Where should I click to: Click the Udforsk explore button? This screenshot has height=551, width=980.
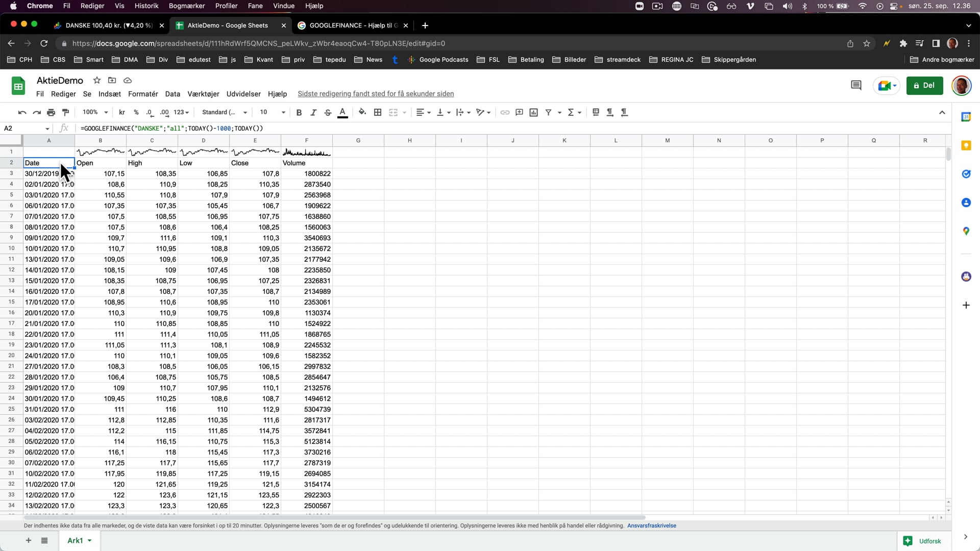coord(923,541)
